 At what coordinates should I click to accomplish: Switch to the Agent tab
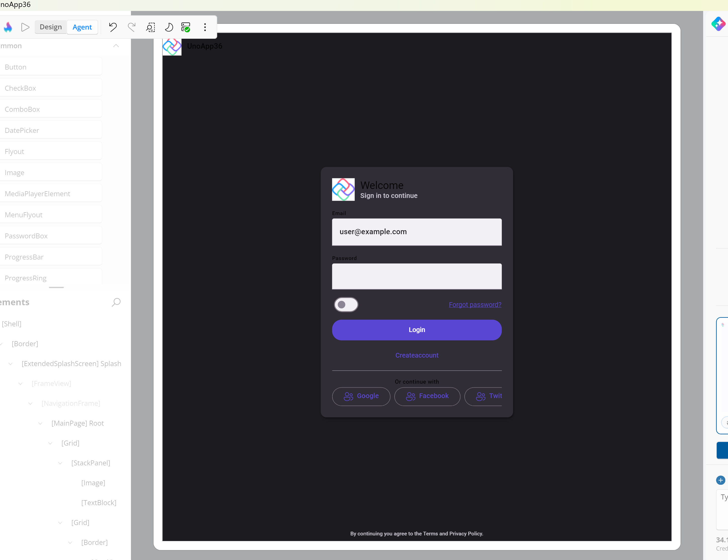click(x=82, y=27)
